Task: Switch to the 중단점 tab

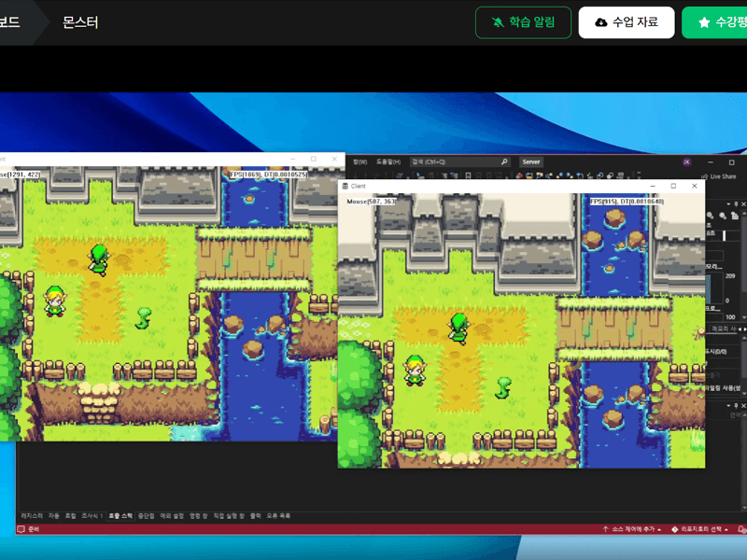Action: (147, 516)
